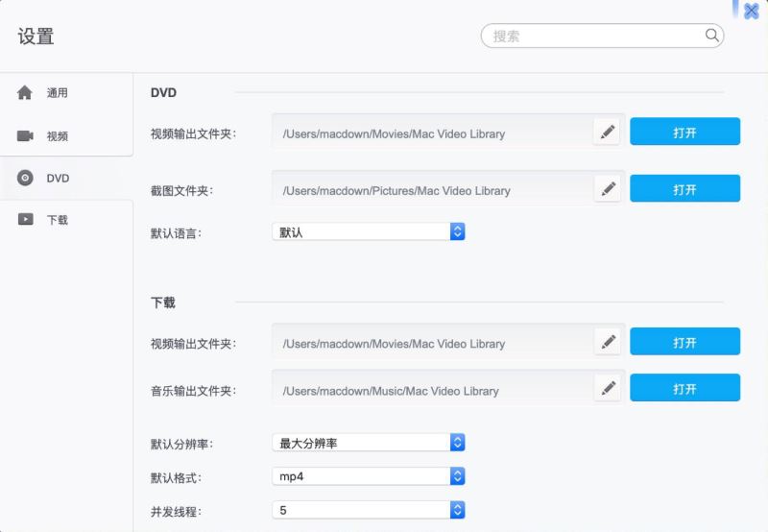This screenshot has height=532, width=768.
Task: Click the disc icon in sidebar
Action: point(25,178)
